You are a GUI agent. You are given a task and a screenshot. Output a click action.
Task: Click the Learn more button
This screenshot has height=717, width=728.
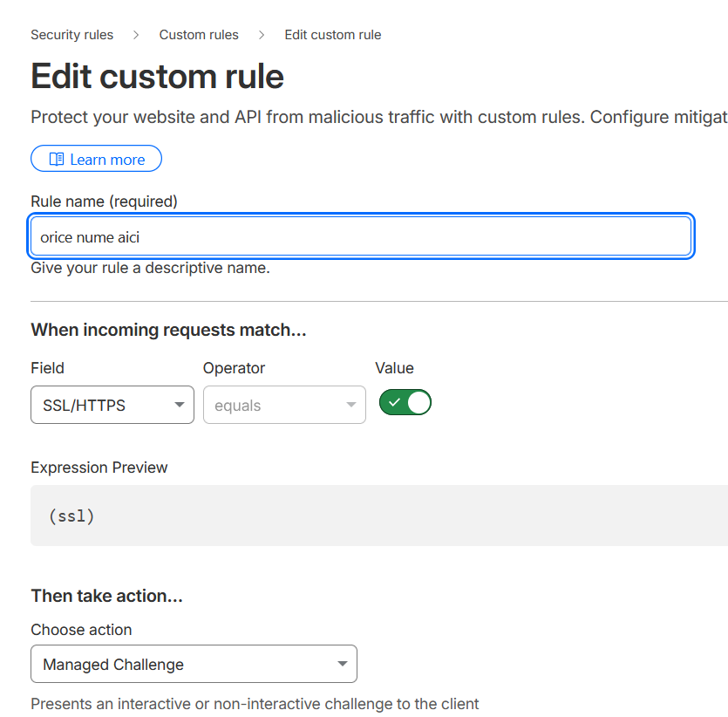(x=96, y=159)
